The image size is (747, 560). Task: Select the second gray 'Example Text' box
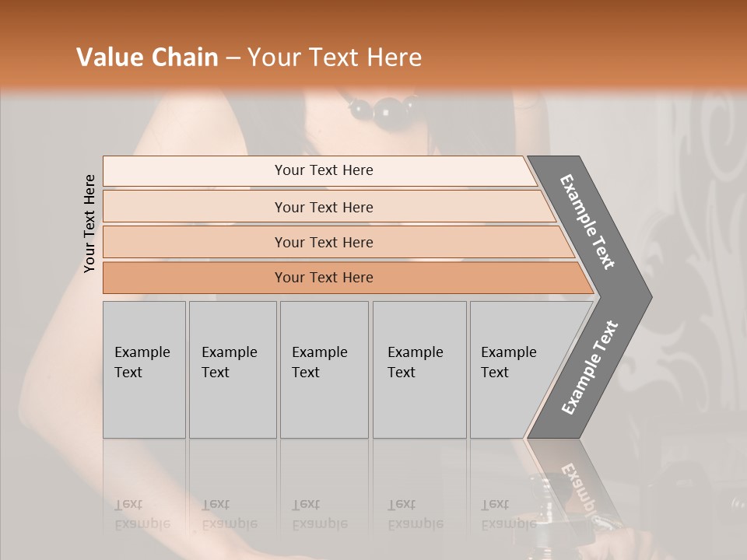pos(233,369)
